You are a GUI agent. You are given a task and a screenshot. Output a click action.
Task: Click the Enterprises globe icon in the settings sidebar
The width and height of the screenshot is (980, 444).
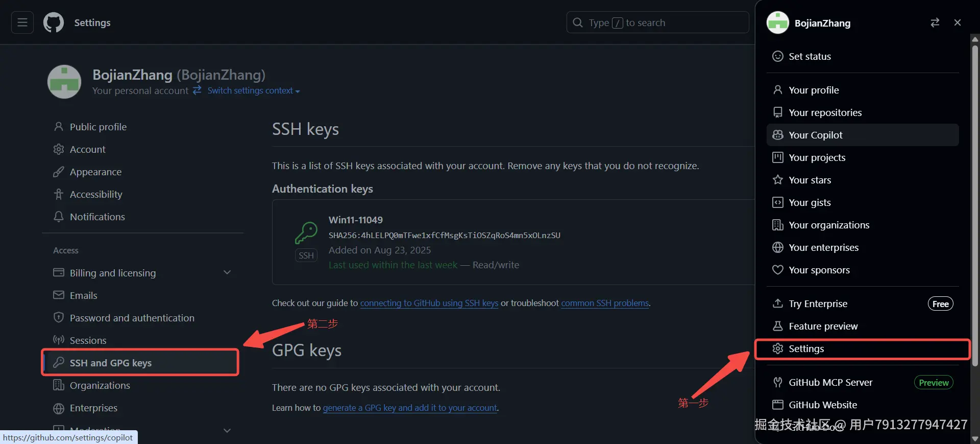coord(59,408)
